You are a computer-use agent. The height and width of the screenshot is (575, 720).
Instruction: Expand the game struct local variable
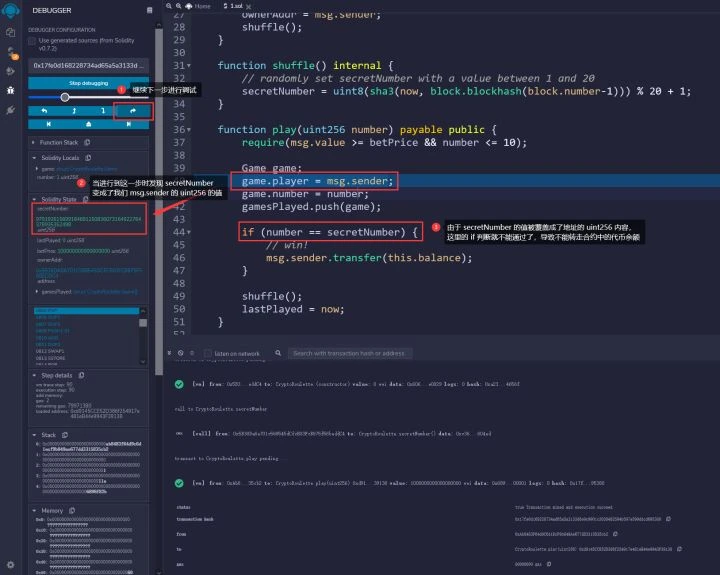pos(37,169)
